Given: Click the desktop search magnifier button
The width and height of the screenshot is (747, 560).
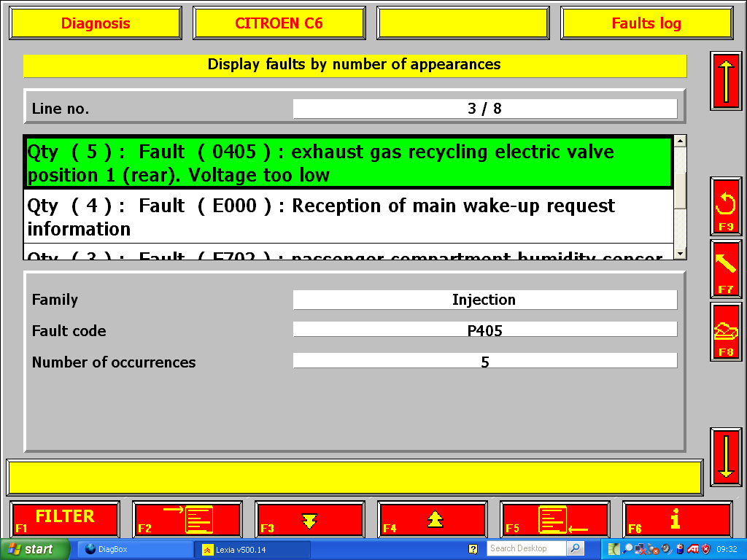Looking at the screenshot, I should pyautogui.click(x=576, y=548).
